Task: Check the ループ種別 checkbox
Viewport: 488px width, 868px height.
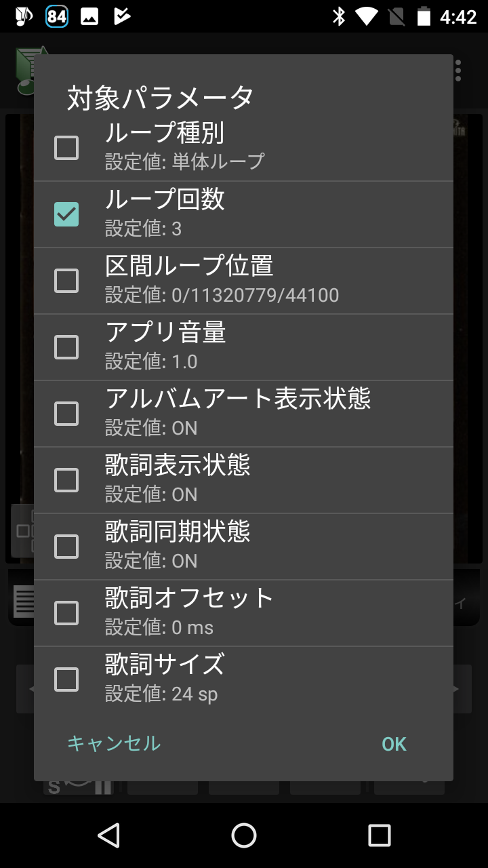Action: 66,147
